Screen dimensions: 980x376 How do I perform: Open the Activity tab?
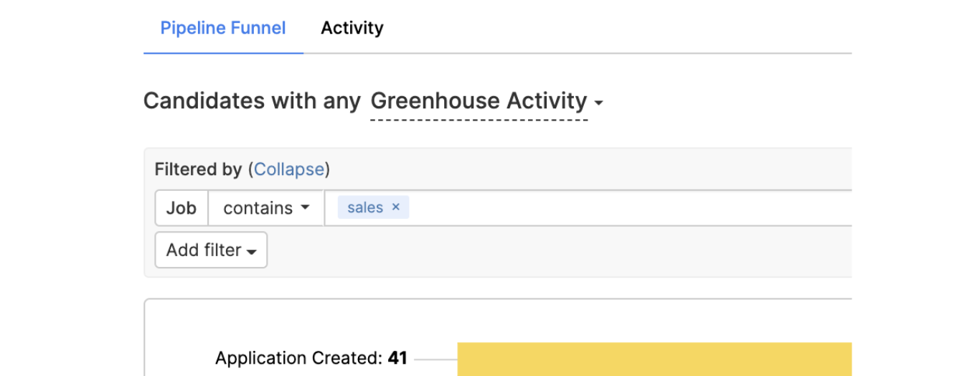352,28
